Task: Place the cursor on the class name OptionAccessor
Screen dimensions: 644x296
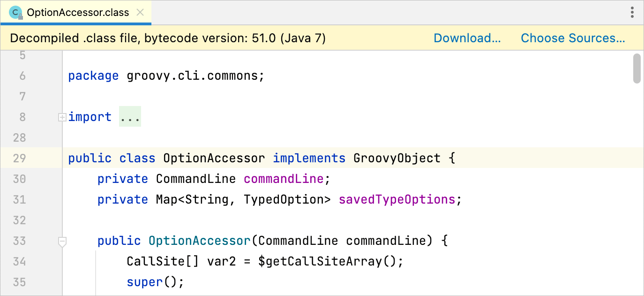Action: [x=213, y=158]
